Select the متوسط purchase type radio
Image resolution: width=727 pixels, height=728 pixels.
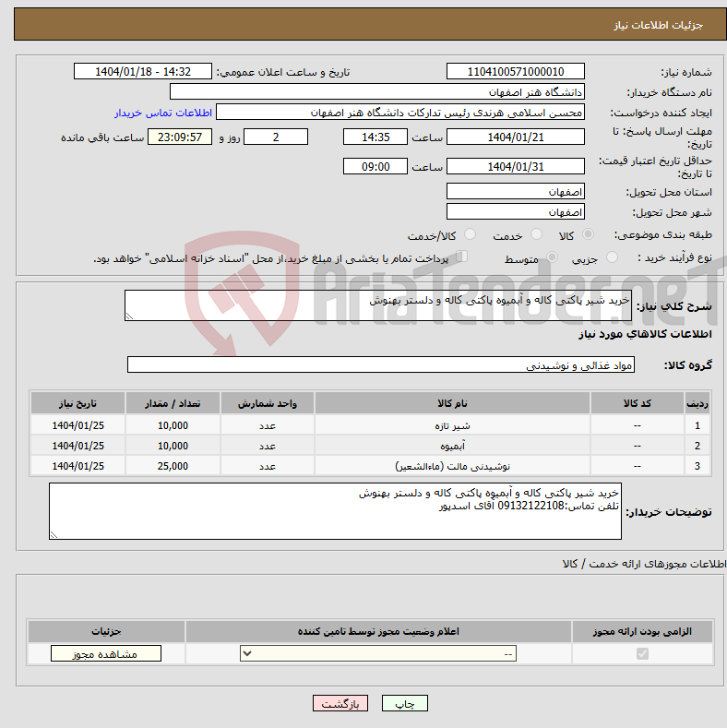(x=552, y=257)
